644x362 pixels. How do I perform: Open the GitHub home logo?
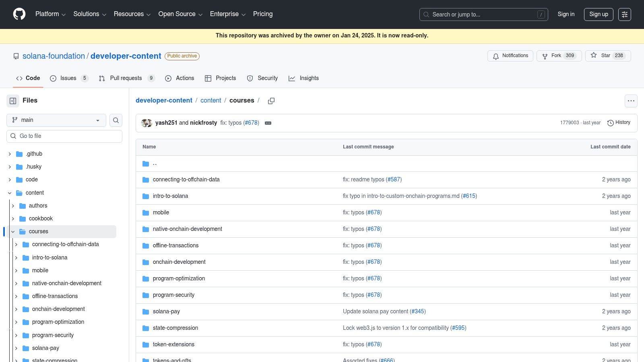(19, 14)
